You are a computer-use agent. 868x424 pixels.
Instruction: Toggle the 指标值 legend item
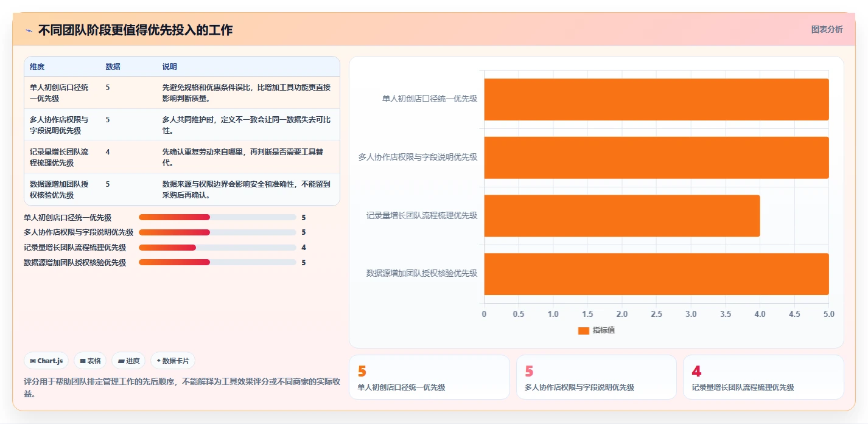(597, 330)
